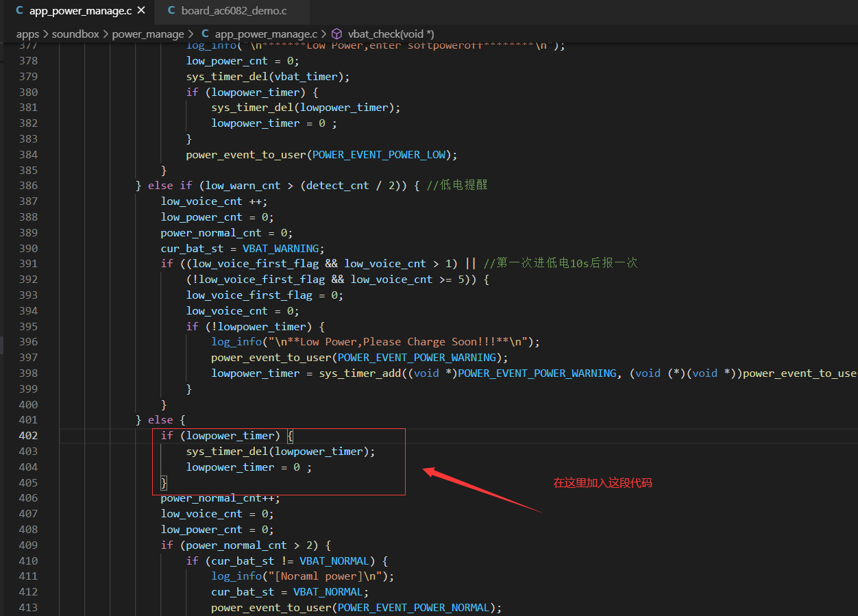Open the app_power_manage.c breadcrumb file entry
This screenshot has height=616, width=858.
click(x=266, y=34)
